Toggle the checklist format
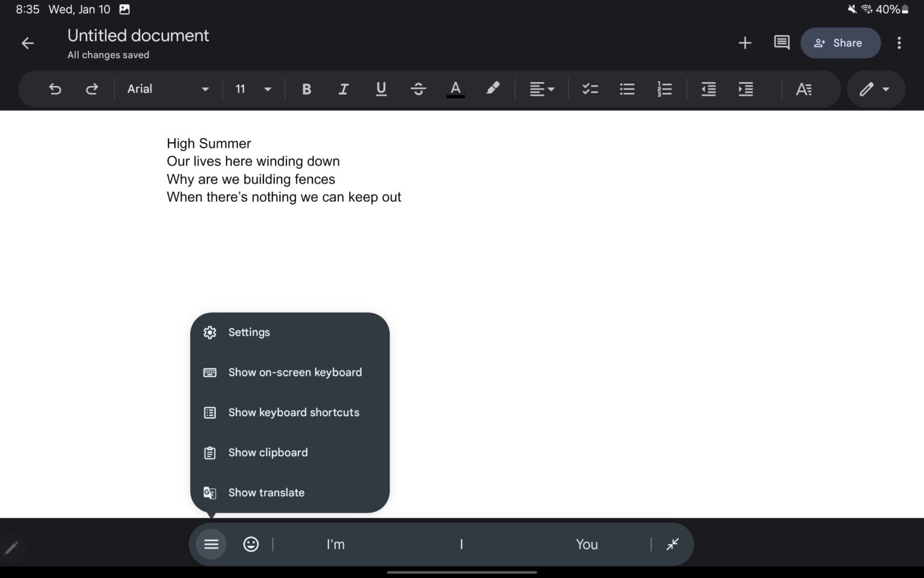The width and height of the screenshot is (924, 578). pyautogui.click(x=590, y=89)
